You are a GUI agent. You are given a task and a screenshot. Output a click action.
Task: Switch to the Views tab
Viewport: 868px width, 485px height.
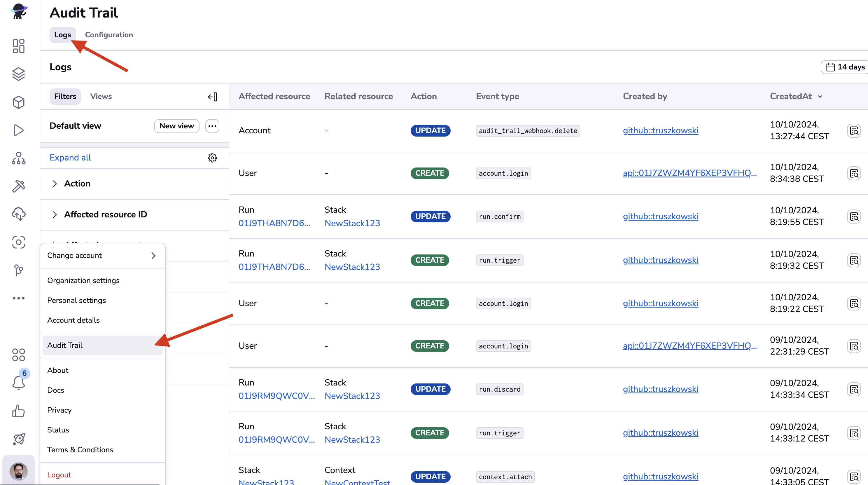coord(101,96)
